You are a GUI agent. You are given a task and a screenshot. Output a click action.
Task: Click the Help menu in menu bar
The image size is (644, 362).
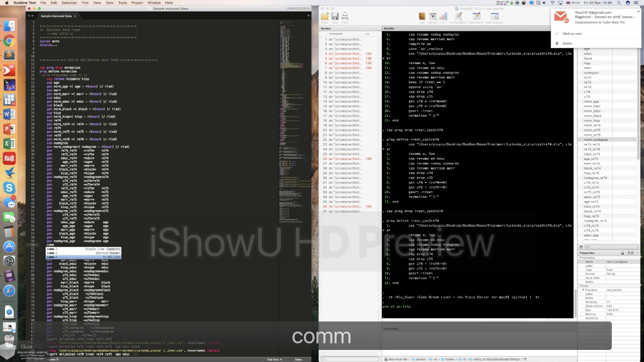(169, 3)
